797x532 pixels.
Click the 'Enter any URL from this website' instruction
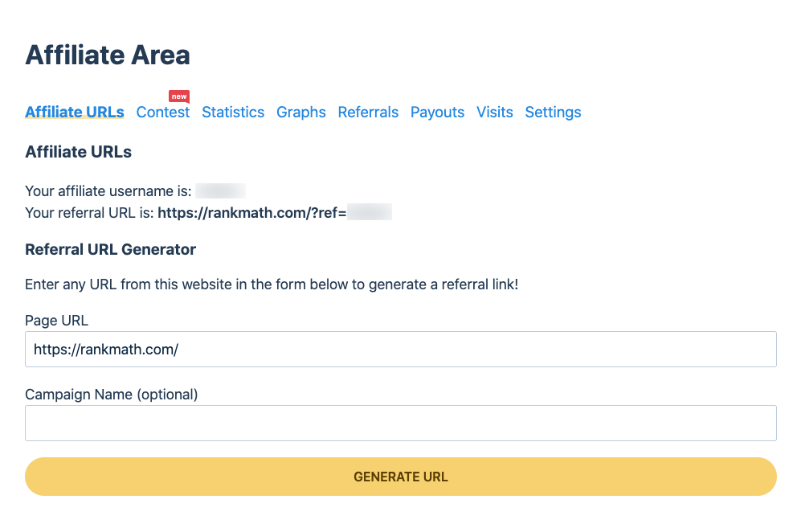(x=272, y=284)
